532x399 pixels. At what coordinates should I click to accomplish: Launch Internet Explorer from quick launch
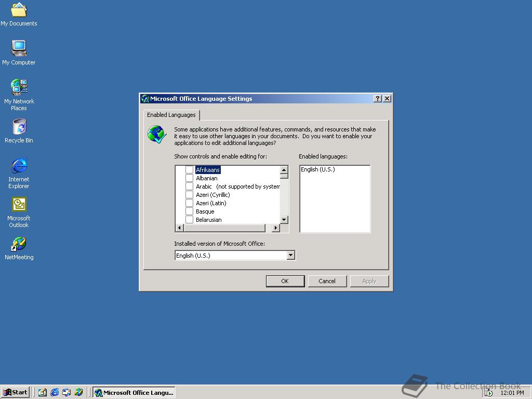(54, 392)
